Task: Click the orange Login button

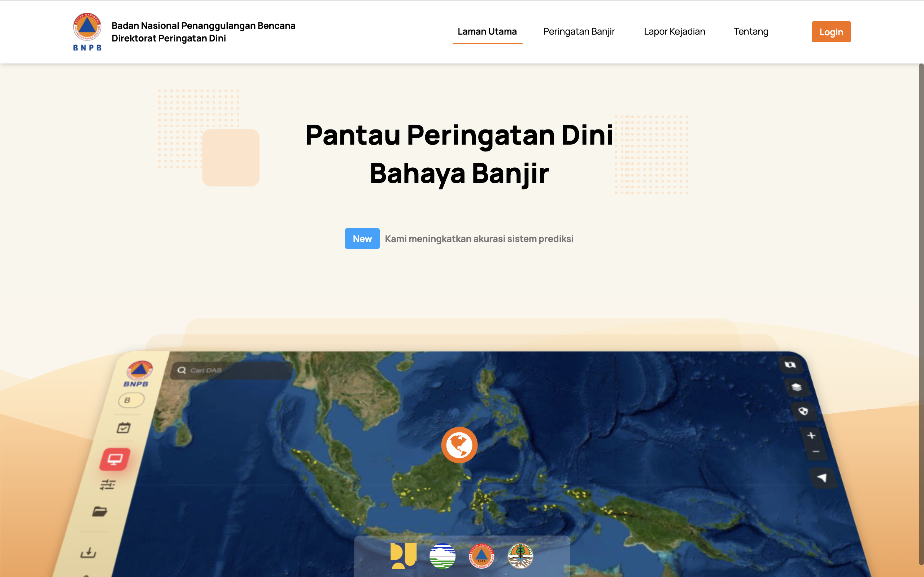Action: click(831, 32)
